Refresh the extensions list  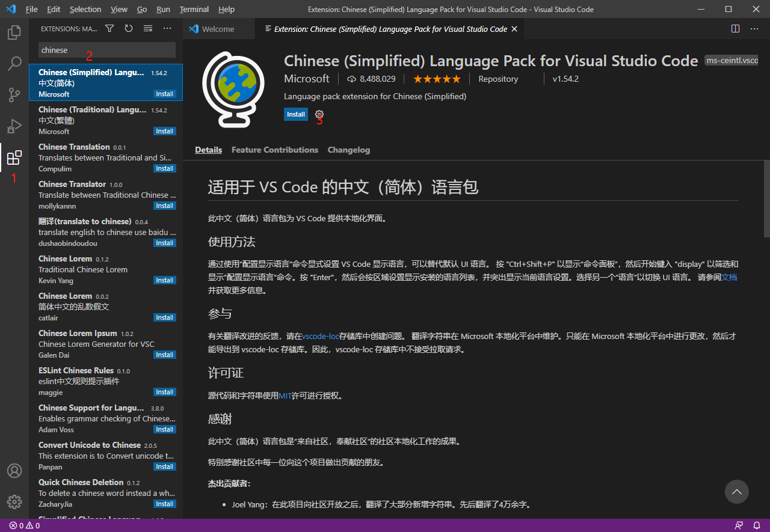[x=128, y=28]
